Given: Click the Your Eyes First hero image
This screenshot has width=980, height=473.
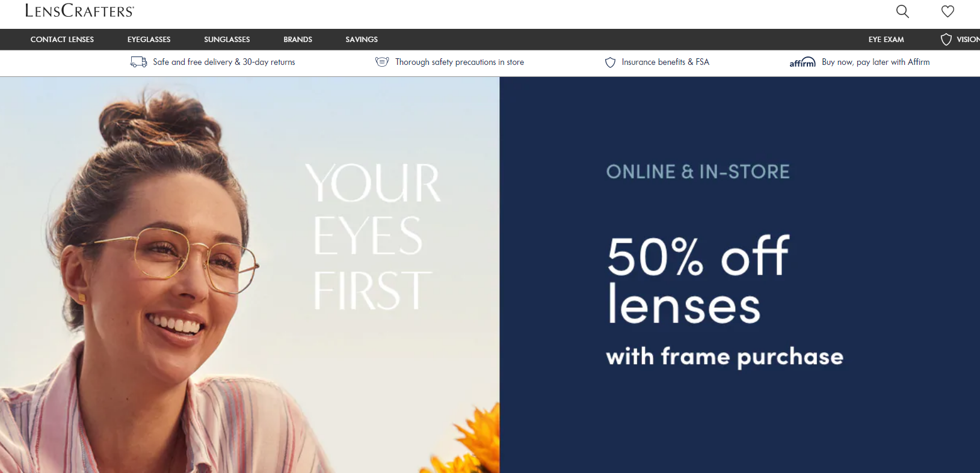Looking at the screenshot, I should (x=250, y=275).
